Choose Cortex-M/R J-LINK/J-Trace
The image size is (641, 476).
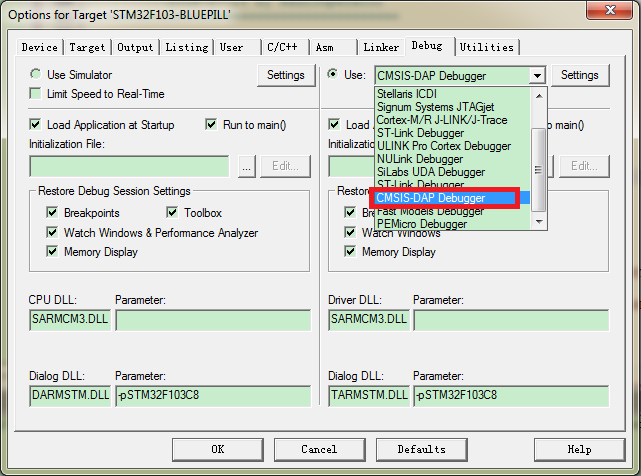(x=453, y=120)
